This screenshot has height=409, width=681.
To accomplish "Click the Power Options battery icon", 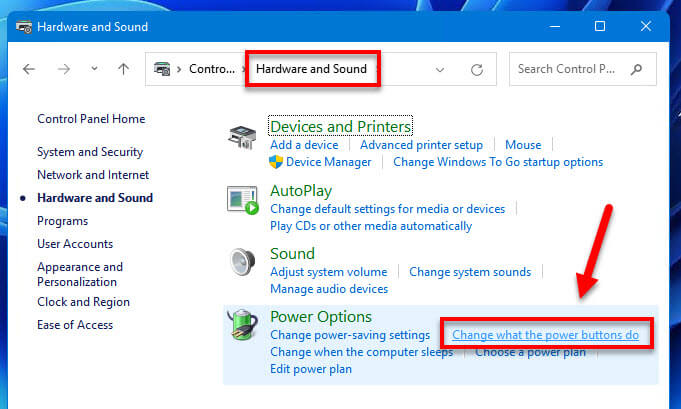I will 242,325.
